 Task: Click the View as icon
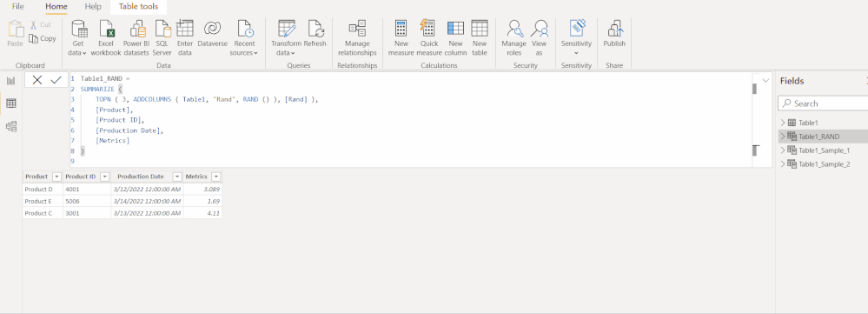(x=539, y=29)
